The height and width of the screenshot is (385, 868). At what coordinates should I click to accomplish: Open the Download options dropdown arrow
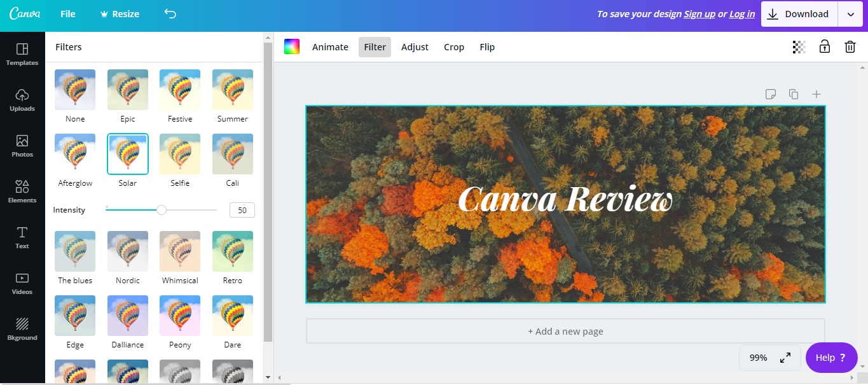[850, 14]
